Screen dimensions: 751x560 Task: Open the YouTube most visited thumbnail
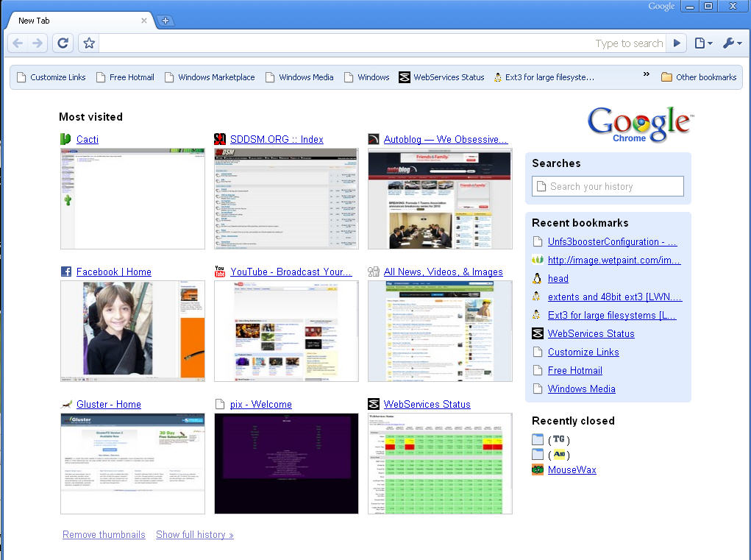(x=286, y=331)
